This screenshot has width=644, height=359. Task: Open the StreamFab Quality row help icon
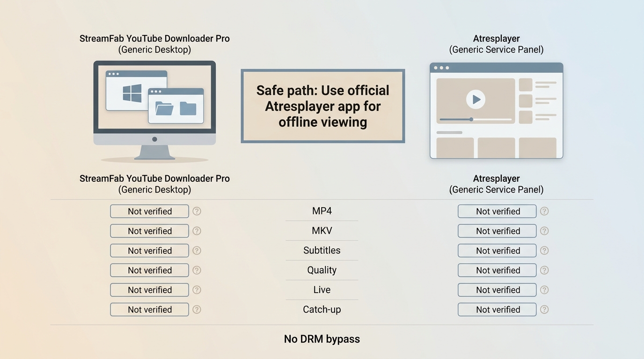(x=197, y=270)
